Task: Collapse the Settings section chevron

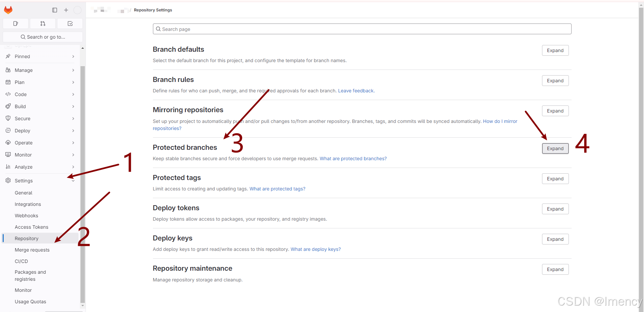Action: click(73, 181)
